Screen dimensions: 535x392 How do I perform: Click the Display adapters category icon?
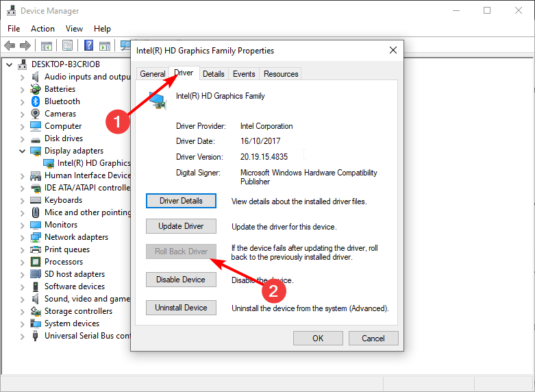(36, 151)
